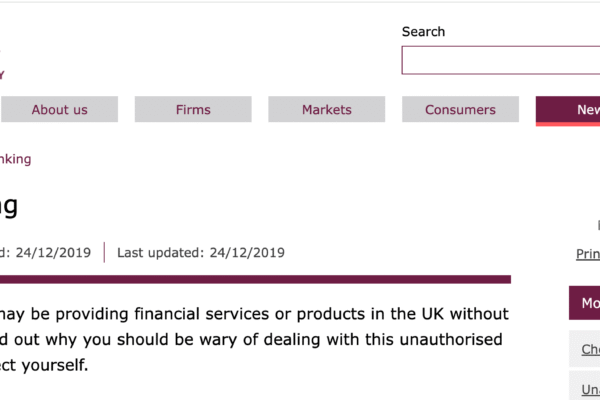Image resolution: width=600 pixels, height=400 pixels.
Task: Click the Search label above the field
Action: 423,32
